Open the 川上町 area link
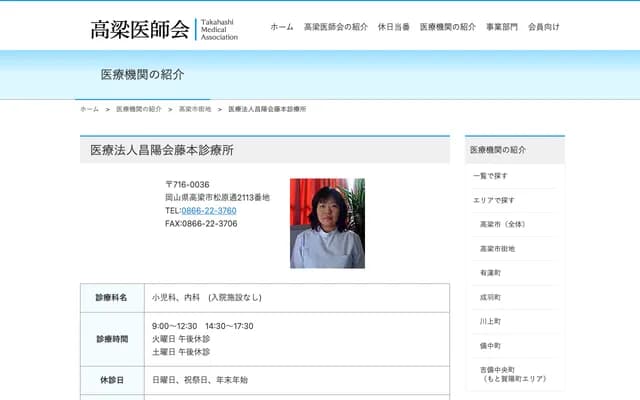This screenshot has height=400, width=640. click(x=490, y=321)
